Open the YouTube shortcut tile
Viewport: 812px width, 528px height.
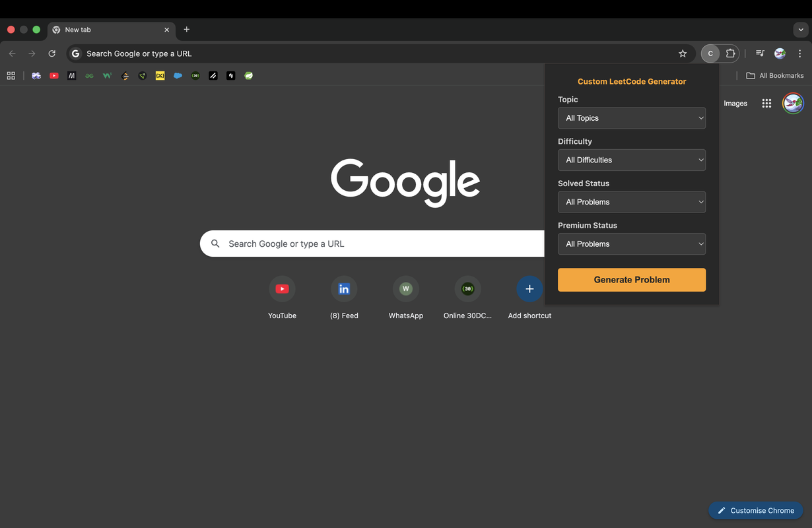coord(282,298)
